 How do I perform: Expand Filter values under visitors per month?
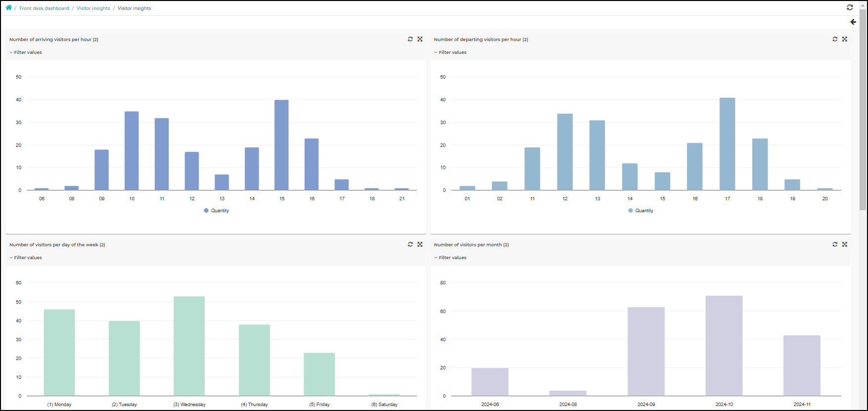(x=451, y=258)
